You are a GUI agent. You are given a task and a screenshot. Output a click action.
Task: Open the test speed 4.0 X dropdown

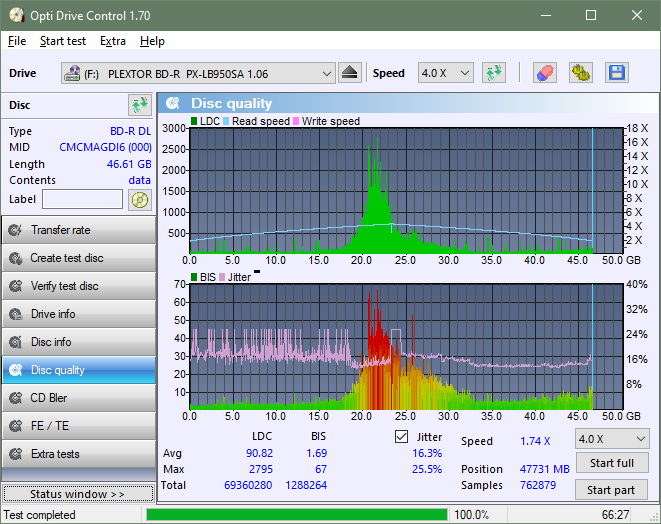(x=612, y=439)
